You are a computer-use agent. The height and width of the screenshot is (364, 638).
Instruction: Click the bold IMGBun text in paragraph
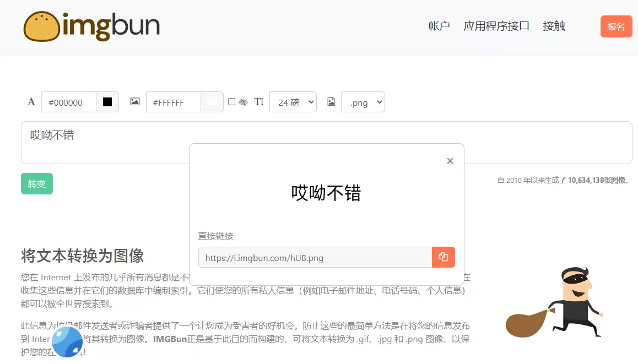click(170, 339)
